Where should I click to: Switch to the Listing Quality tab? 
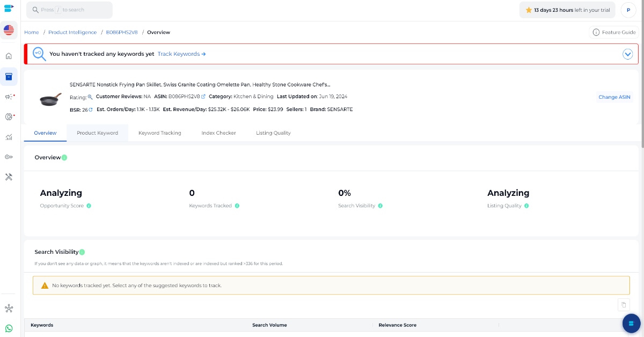[x=273, y=133]
